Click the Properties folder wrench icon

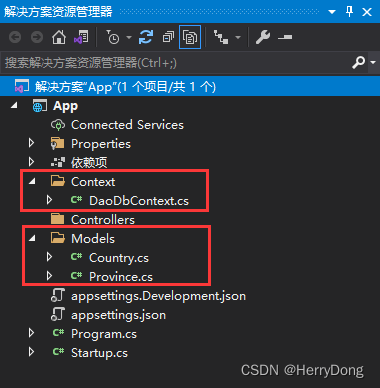click(x=57, y=144)
